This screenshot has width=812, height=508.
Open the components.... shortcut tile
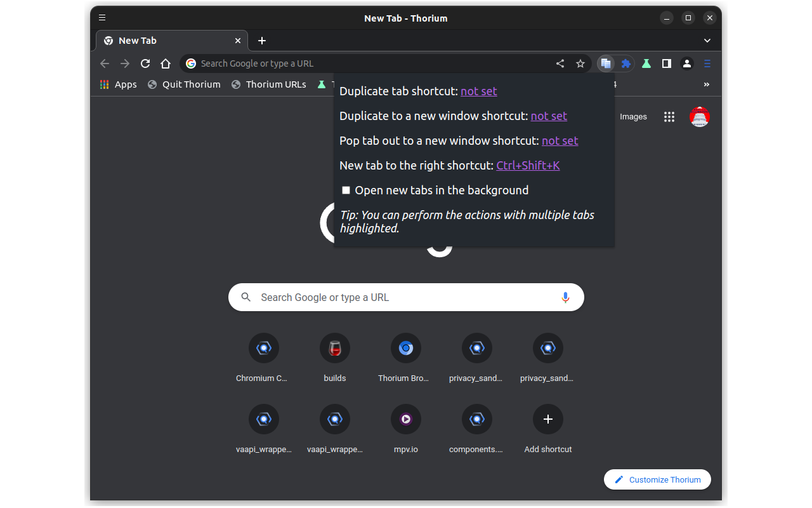(477, 430)
